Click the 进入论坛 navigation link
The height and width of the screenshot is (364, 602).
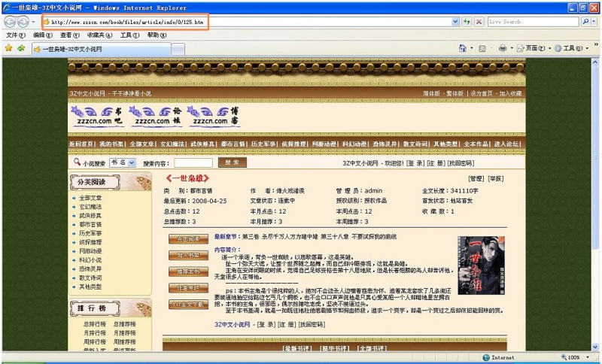click(x=506, y=144)
